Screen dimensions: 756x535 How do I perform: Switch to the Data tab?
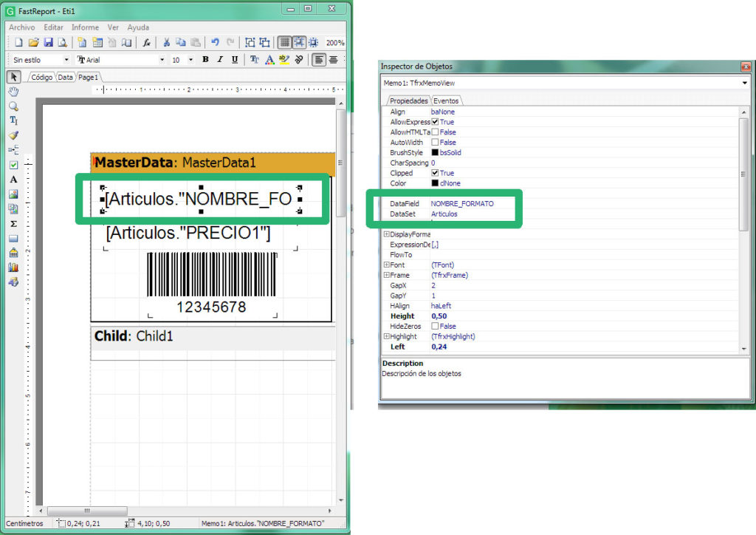point(65,77)
